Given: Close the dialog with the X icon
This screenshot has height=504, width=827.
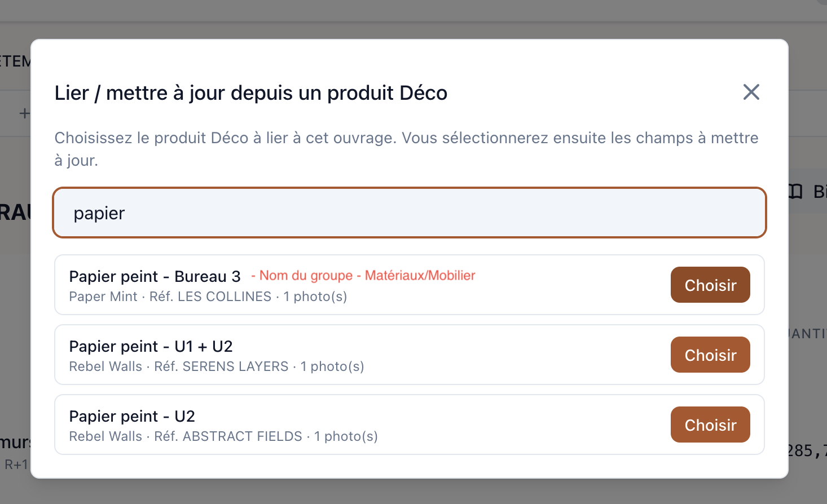Looking at the screenshot, I should click(751, 92).
